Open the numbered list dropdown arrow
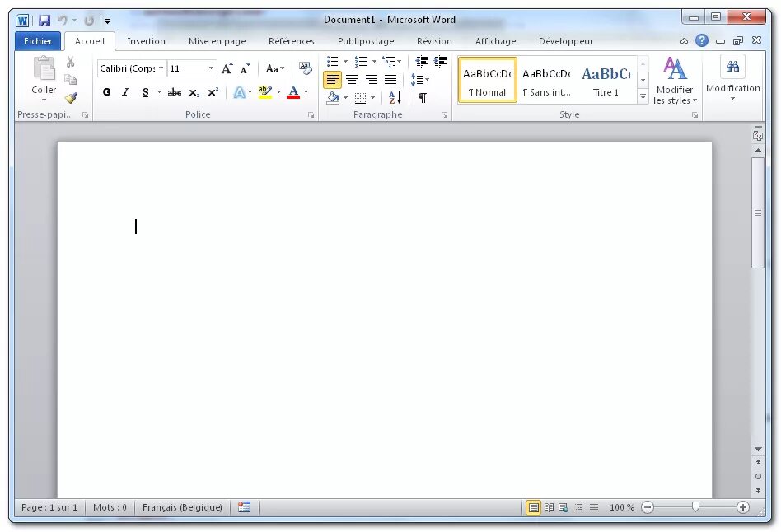781x532 pixels. pos(373,61)
